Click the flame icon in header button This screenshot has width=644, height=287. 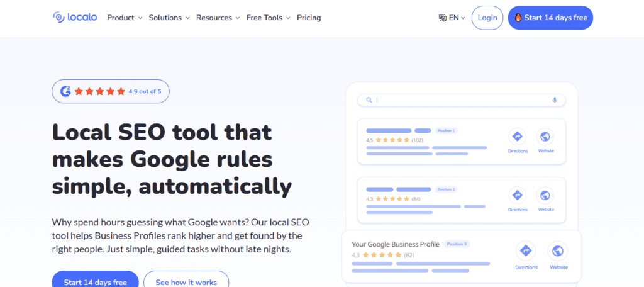point(518,18)
